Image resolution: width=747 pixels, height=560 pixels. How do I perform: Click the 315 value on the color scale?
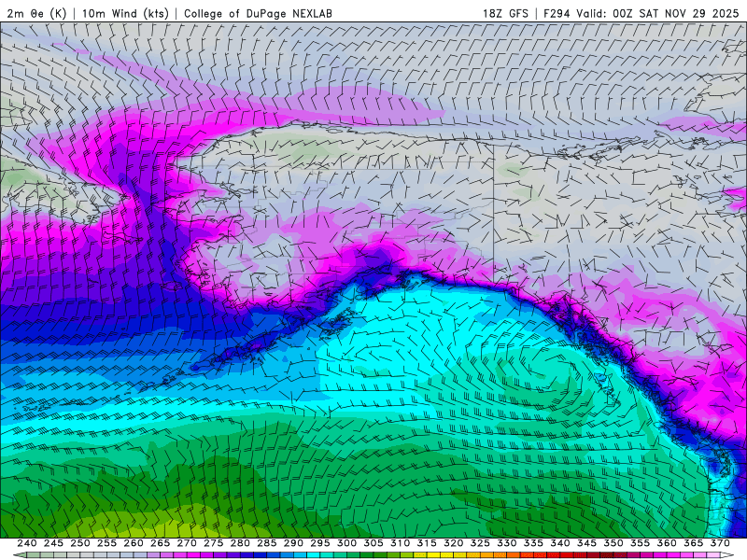point(427,543)
